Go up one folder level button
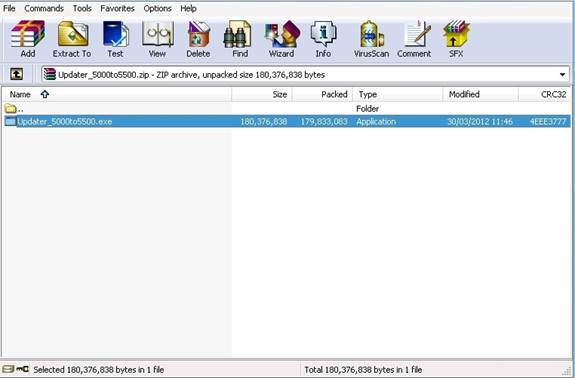The height and width of the screenshot is (378, 575). pos(16,74)
